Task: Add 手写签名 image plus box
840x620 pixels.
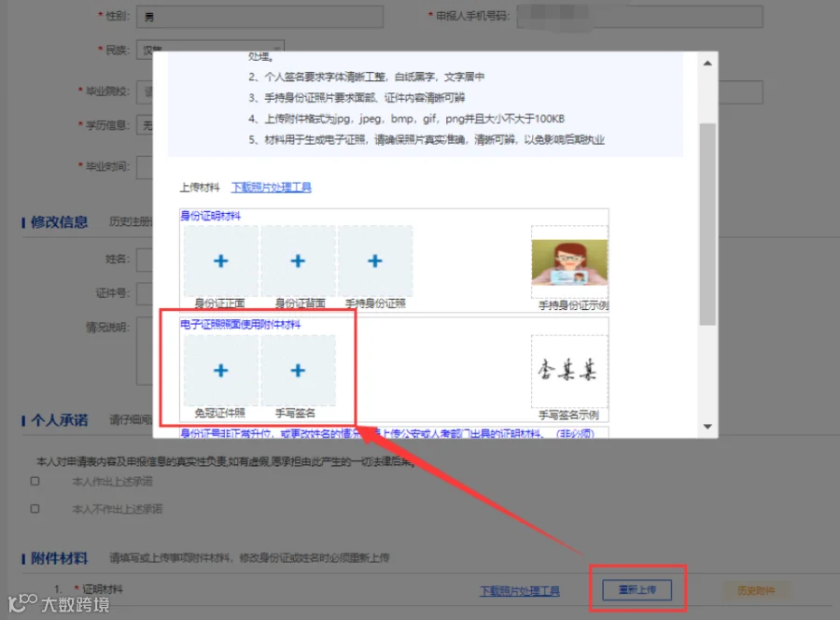Action: pos(298,371)
